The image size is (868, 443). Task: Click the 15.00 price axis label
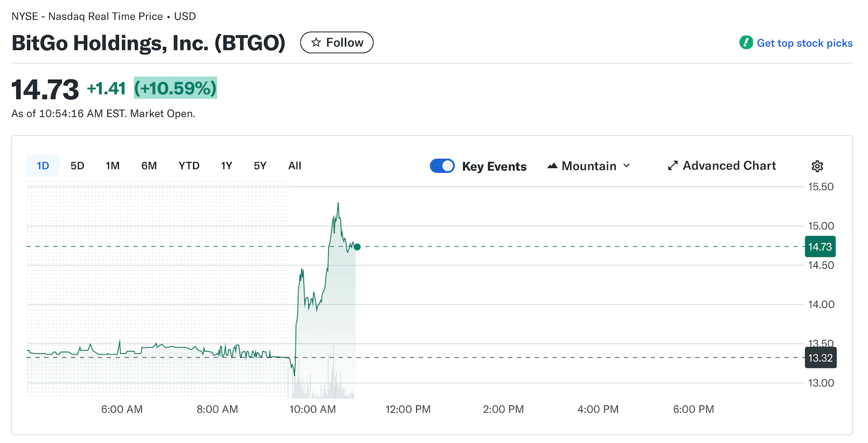point(821,226)
